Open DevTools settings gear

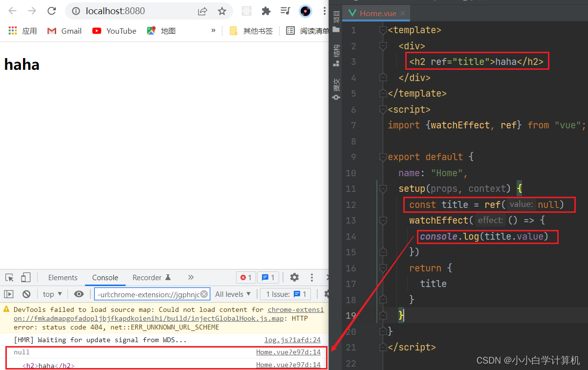pos(294,277)
